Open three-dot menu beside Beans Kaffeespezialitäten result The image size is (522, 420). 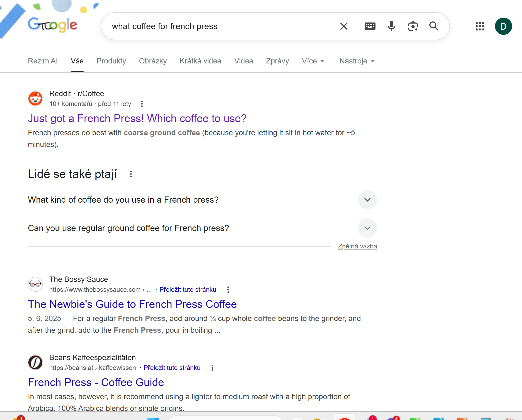[x=212, y=368]
